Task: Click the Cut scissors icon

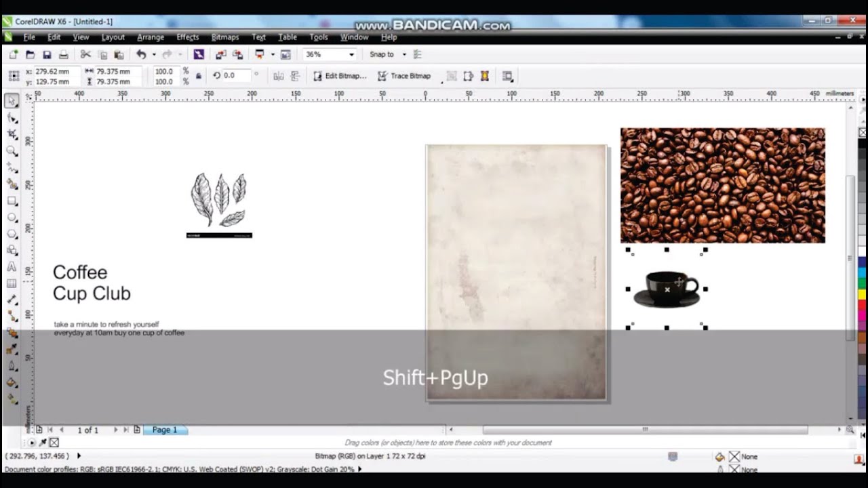Action: [x=85, y=54]
